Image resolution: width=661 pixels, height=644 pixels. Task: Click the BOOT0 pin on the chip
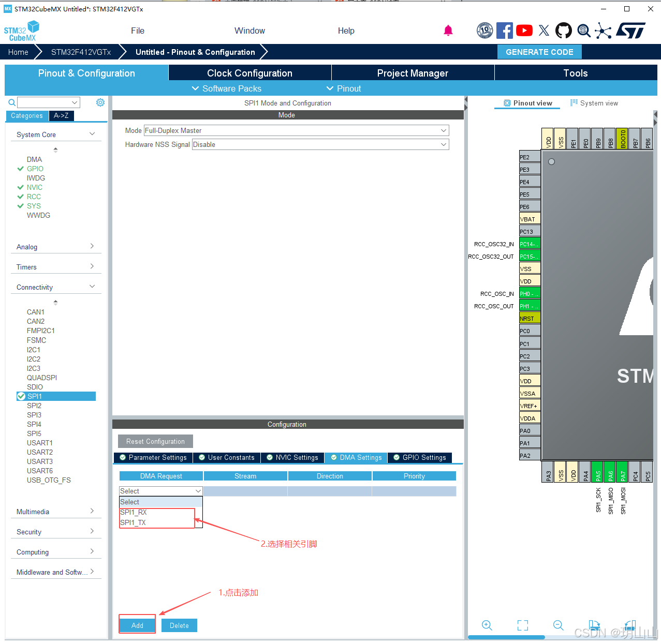623,139
